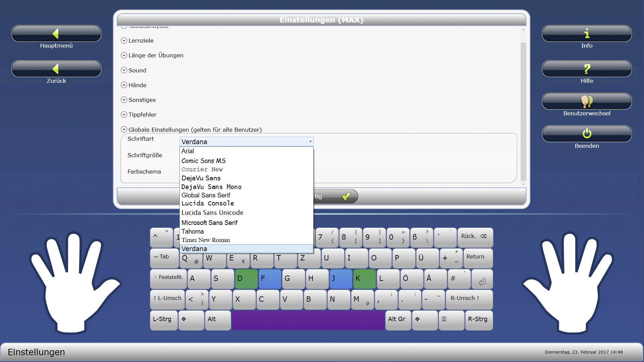Click the R-Strg key
The image size is (644, 362).
(479, 320)
